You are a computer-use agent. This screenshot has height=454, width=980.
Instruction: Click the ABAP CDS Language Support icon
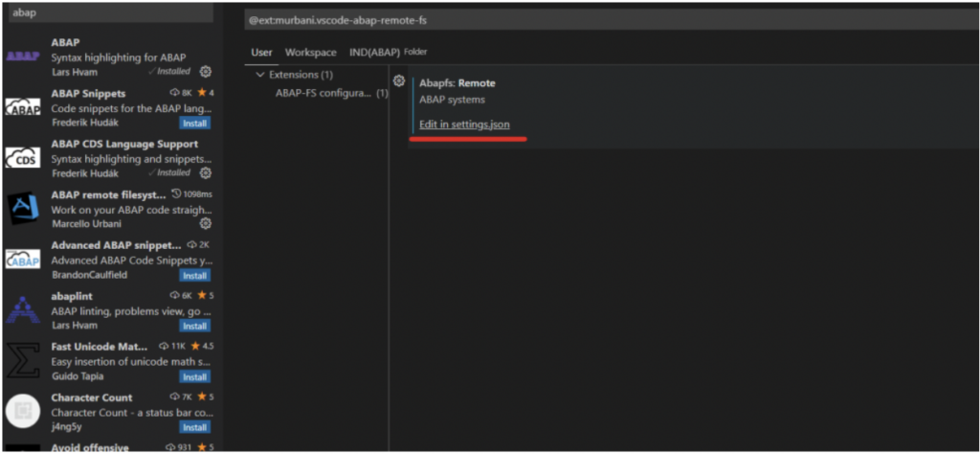(x=23, y=159)
